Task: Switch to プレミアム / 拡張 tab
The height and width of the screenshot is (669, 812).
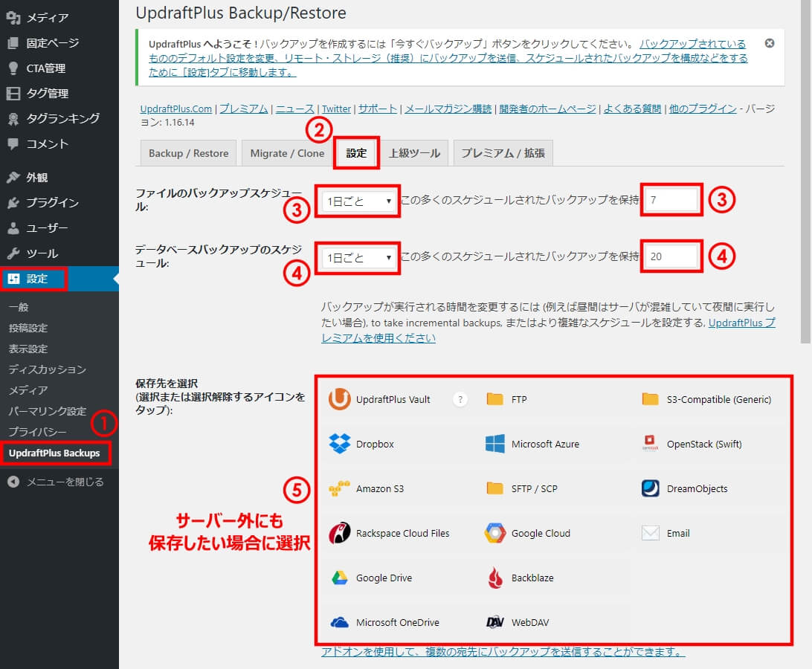Action: 503,153
